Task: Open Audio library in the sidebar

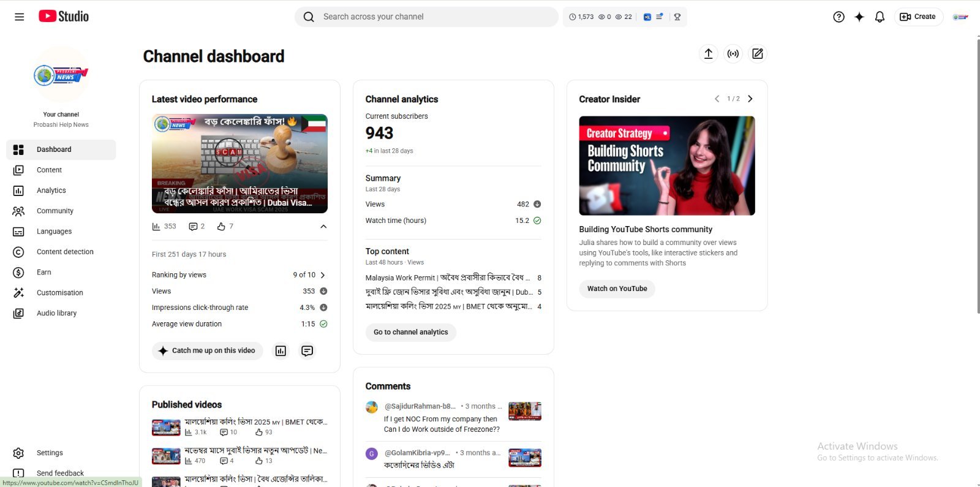Action: pos(61,313)
